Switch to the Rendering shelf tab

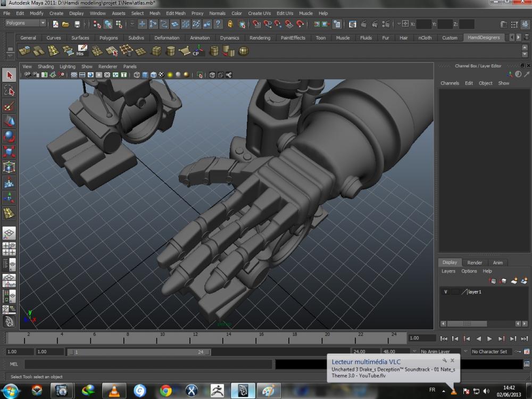[x=260, y=38]
